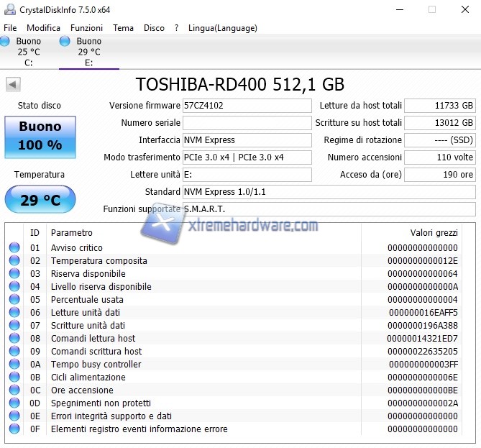Open the question mark help menu
481x448 pixels.
coord(176,28)
